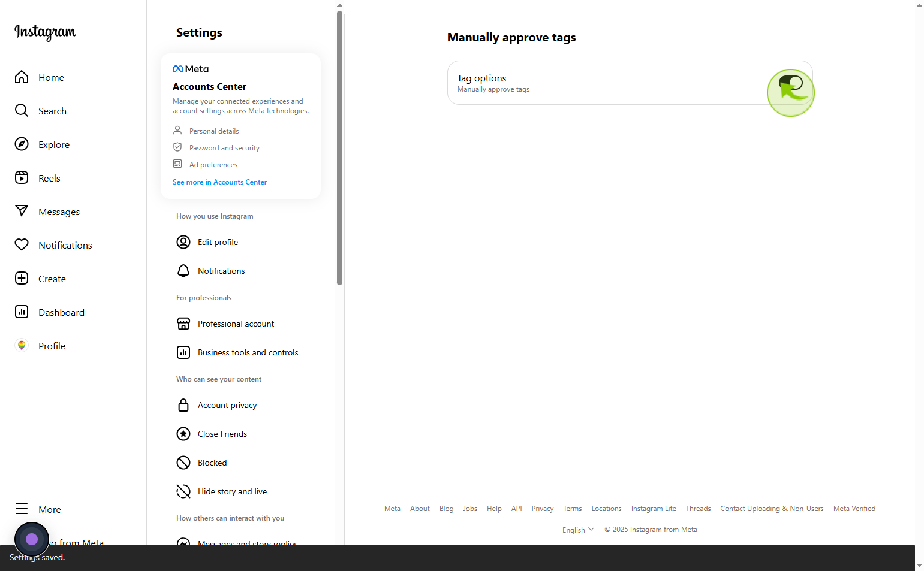The height and width of the screenshot is (571, 924).
Task: Open the Dashboard chart icon
Action: point(22,312)
